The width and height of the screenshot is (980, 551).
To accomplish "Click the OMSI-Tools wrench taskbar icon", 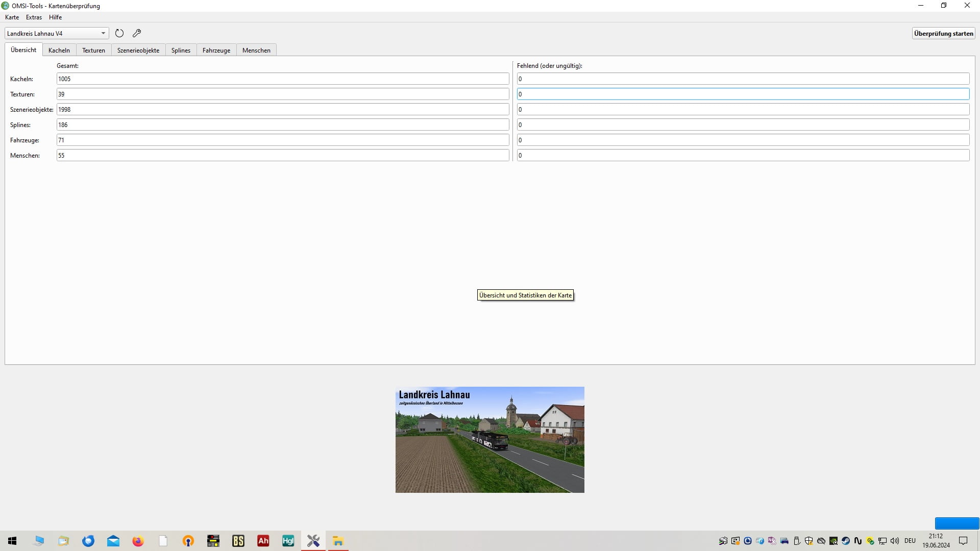I will point(313,541).
